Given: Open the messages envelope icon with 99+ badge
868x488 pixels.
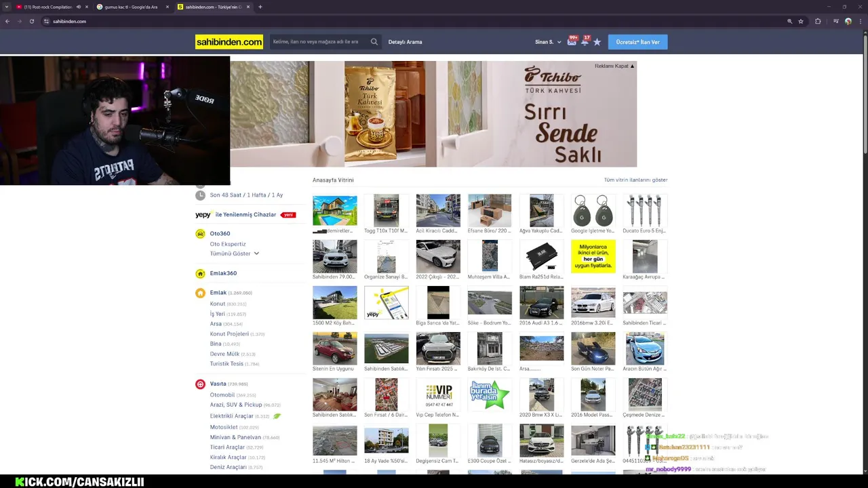Looking at the screenshot, I should point(572,41).
